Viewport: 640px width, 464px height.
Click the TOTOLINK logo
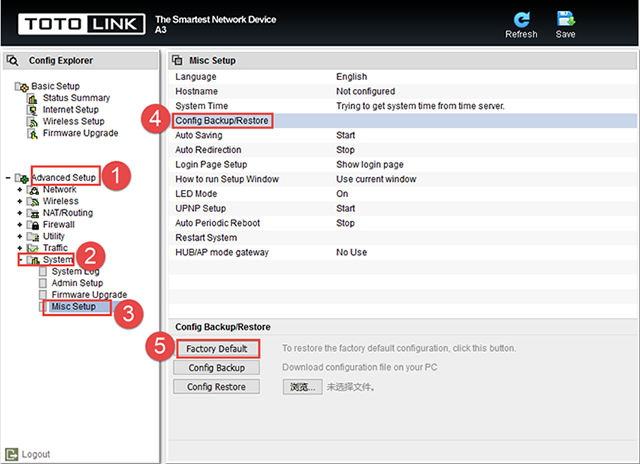[x=81, y=24]
